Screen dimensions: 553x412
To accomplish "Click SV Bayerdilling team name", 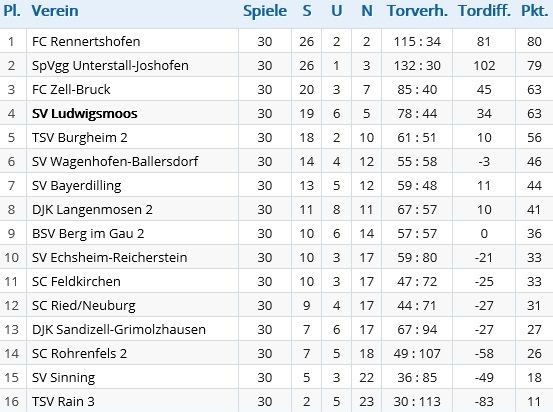I will [77, 186].
